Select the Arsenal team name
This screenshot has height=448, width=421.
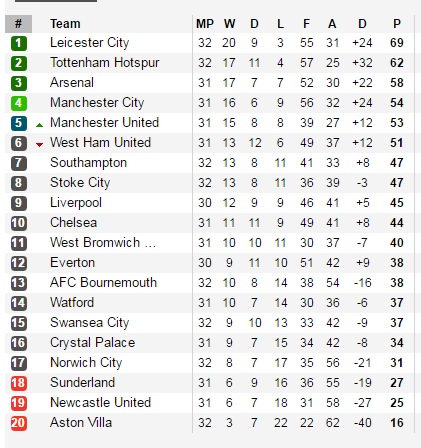tap(72, 83)
